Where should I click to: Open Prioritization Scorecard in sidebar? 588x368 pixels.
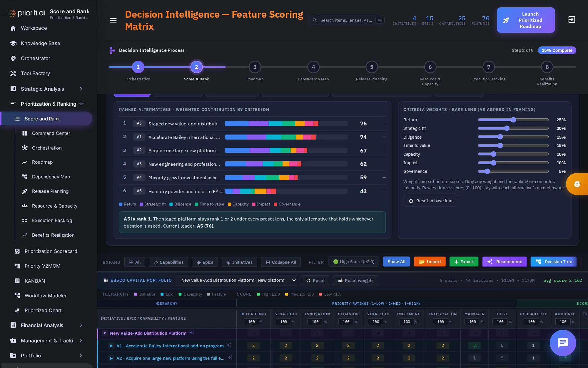click(51, 251)
